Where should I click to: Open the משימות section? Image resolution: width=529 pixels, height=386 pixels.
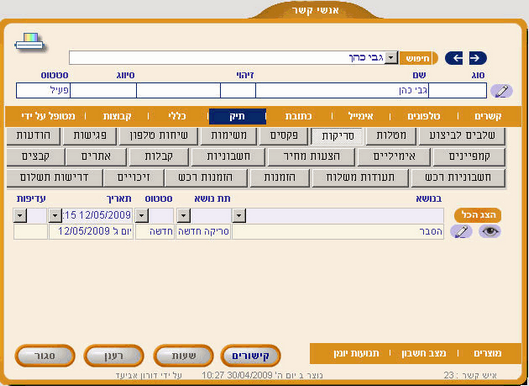[229, 136]
